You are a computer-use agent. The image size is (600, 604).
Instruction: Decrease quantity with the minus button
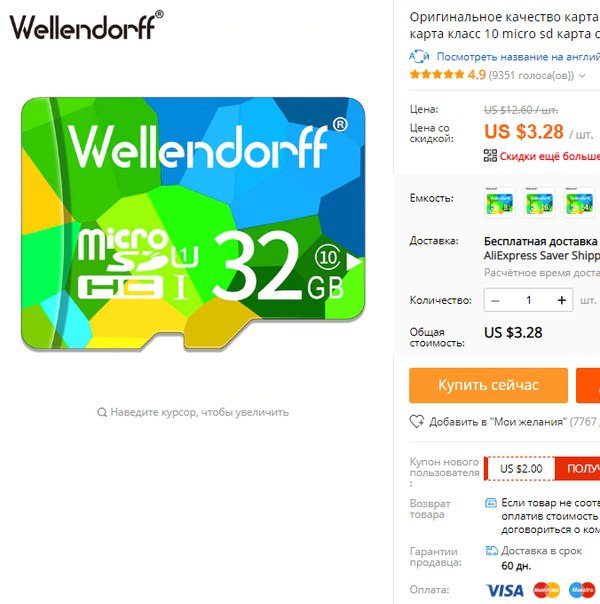495,300
